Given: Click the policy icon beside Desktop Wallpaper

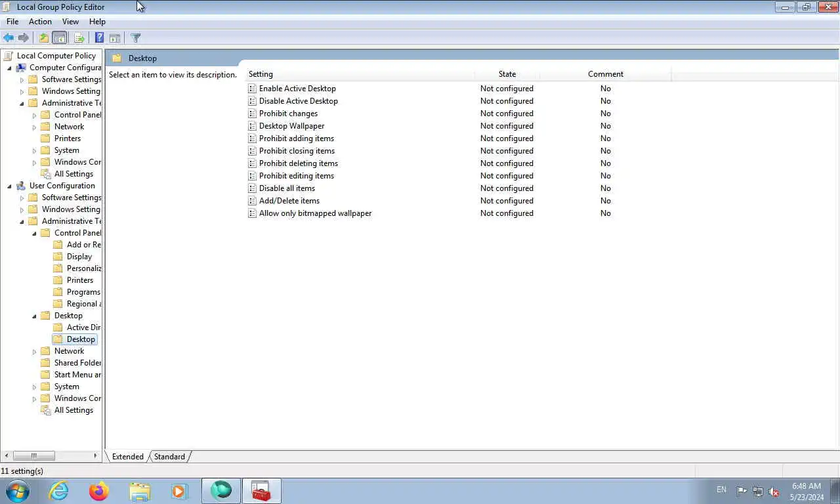Looking at the screenshot, I should click(x=252, y=126).
